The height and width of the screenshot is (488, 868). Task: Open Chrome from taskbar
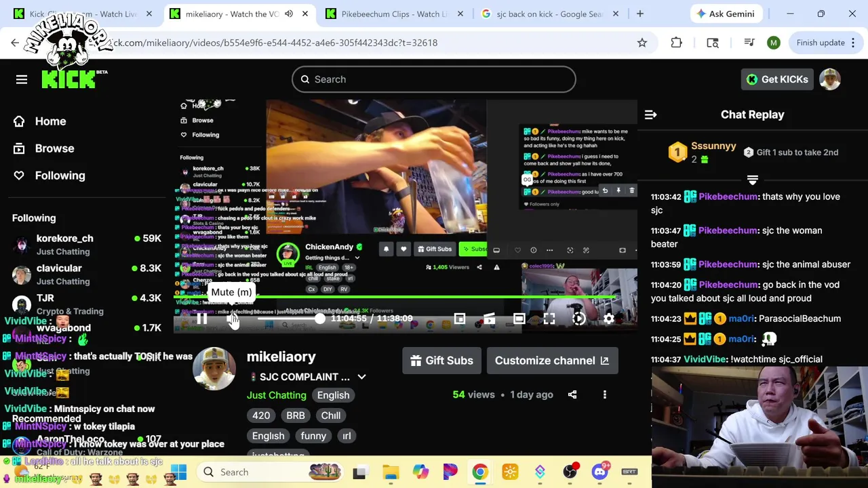tap(480, 472)
